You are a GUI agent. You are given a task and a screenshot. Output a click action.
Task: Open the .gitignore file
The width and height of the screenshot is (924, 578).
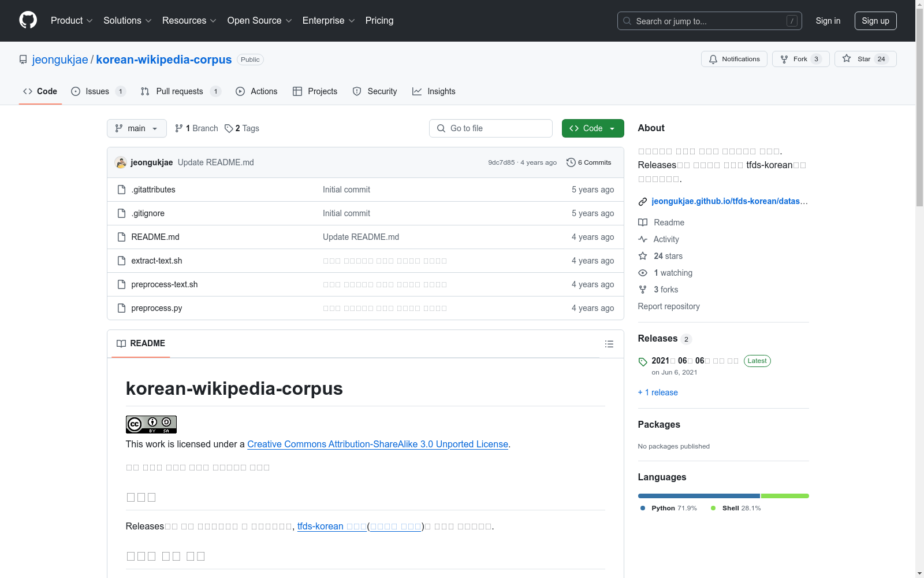(x=148, y=213)
